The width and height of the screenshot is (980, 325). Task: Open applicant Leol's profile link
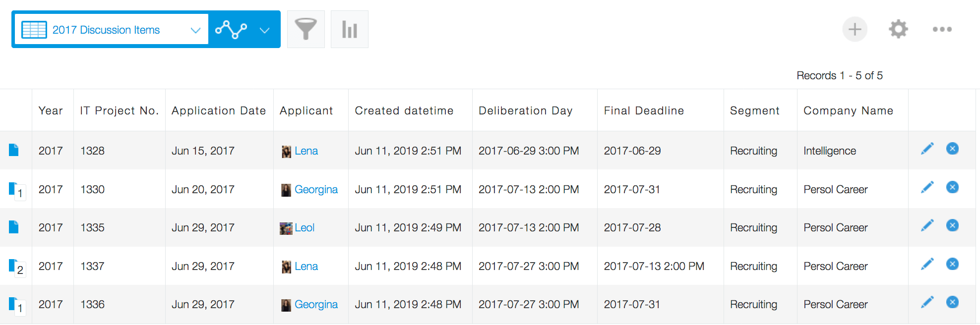click(x=305, y=227)
